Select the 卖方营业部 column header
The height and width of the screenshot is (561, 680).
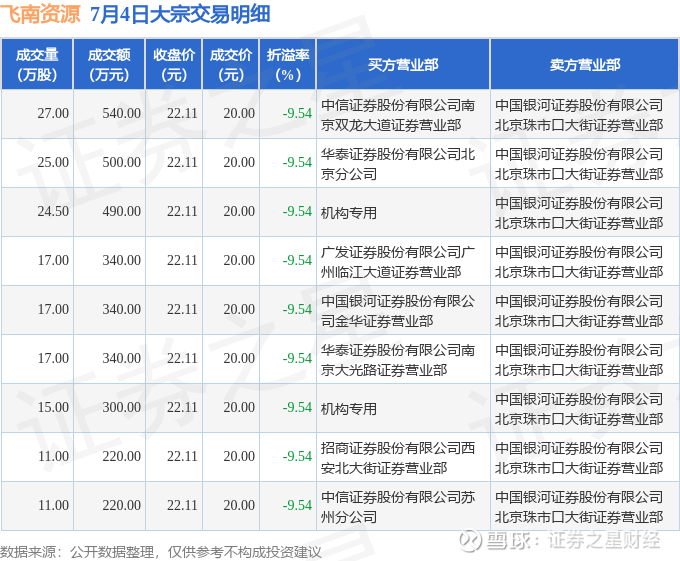[x=585, y=65]
